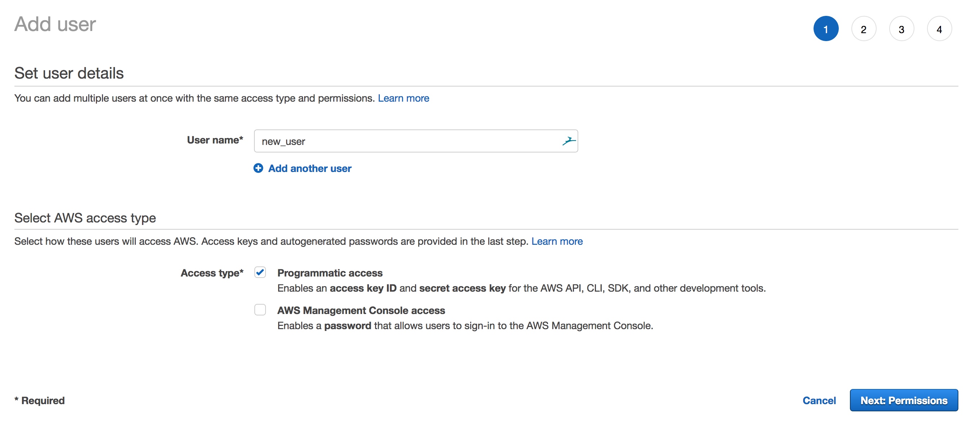980x429 pixels.
Task: Click the AWS Management Console access label
Action: pos(361,311)
